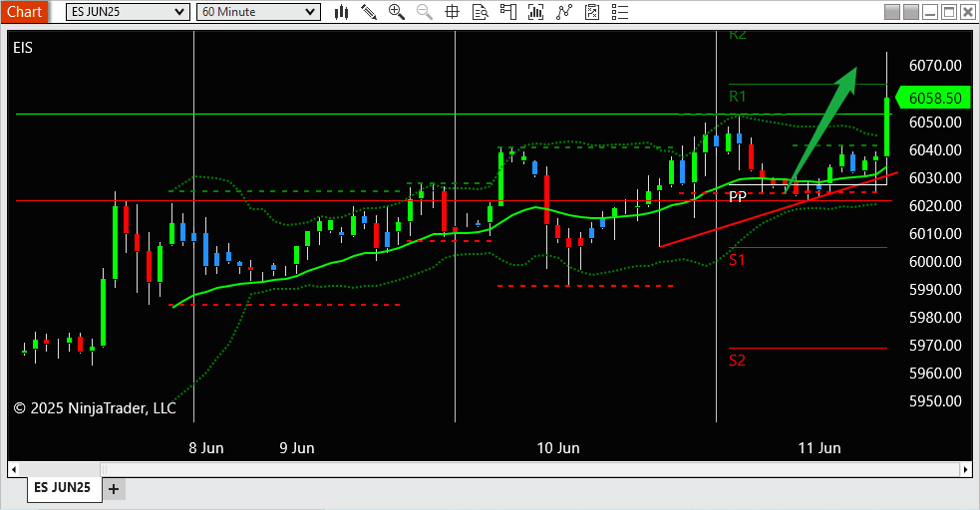Viewport: 980px width, 510px height.
Task: Minimize the chart window
Action: tap(930, 12)
